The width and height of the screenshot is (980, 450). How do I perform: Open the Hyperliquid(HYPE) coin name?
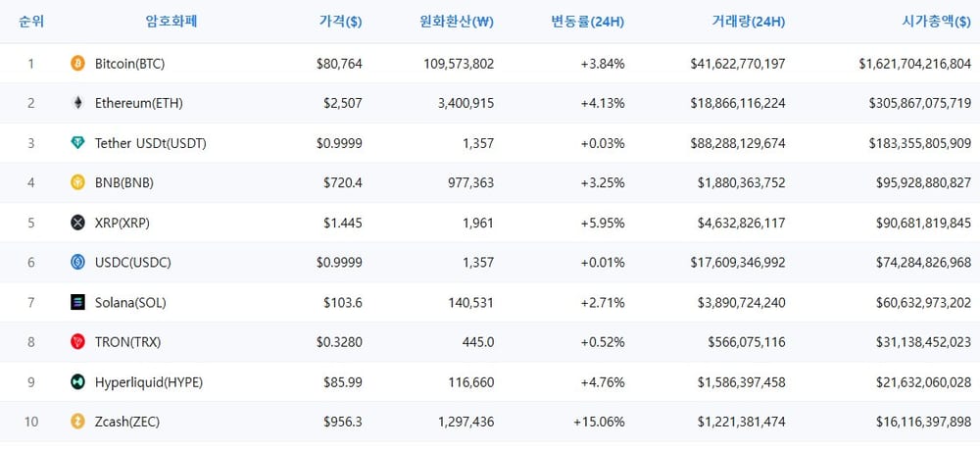[149, 382]
